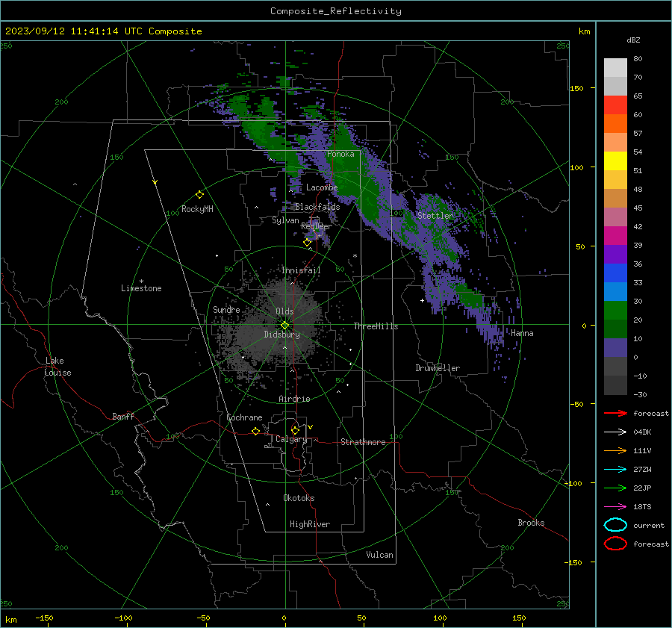Click the Hanna town label

pyautogui.click(x=522, y=333)
